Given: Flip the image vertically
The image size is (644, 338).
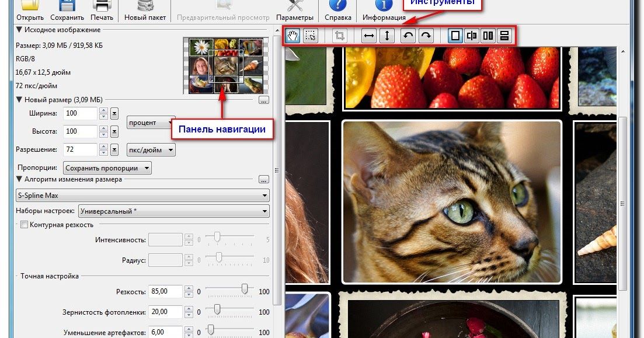Looking at the screenshot, I should tap(387, 36).
